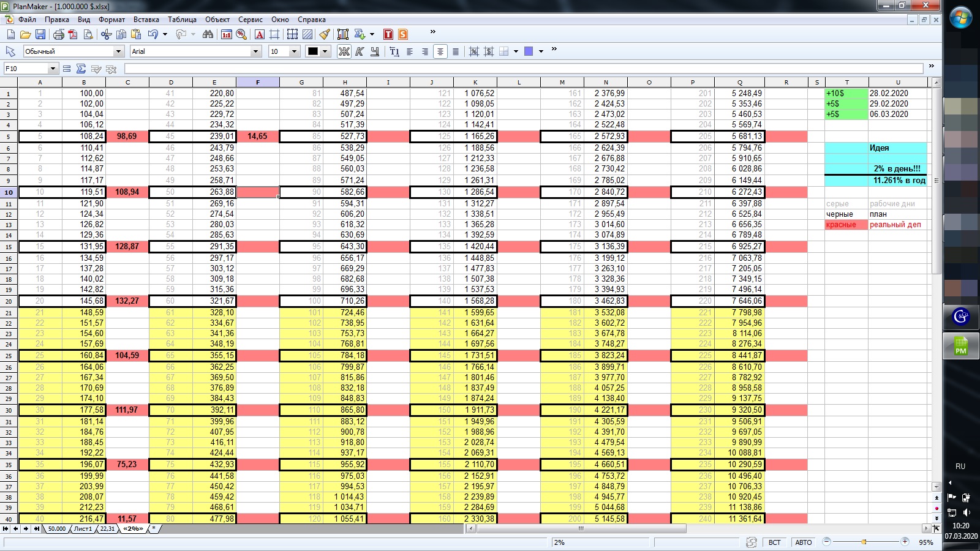Click the Save document icon
Screen dimensions: 980x551
point(40,34)
